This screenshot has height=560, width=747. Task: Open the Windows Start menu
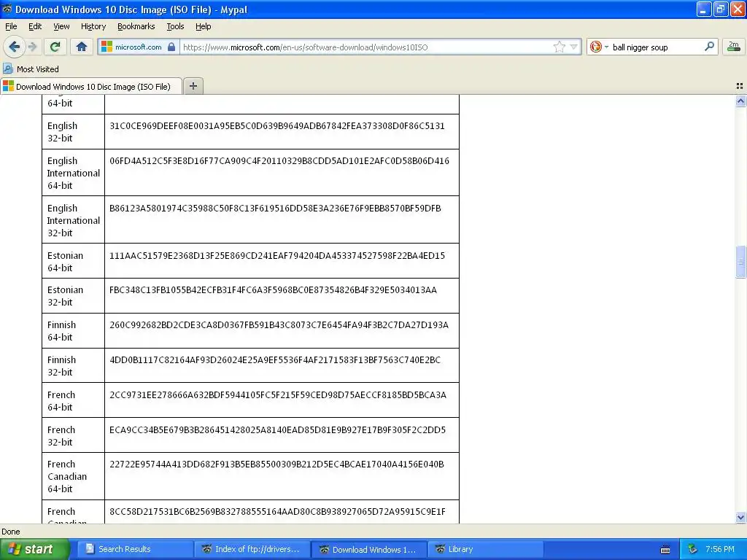point(35,549)
